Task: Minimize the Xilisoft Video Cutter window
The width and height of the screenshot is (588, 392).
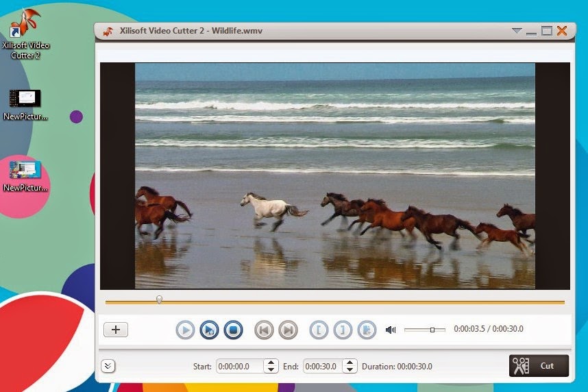Action: (x=531, y=33)
